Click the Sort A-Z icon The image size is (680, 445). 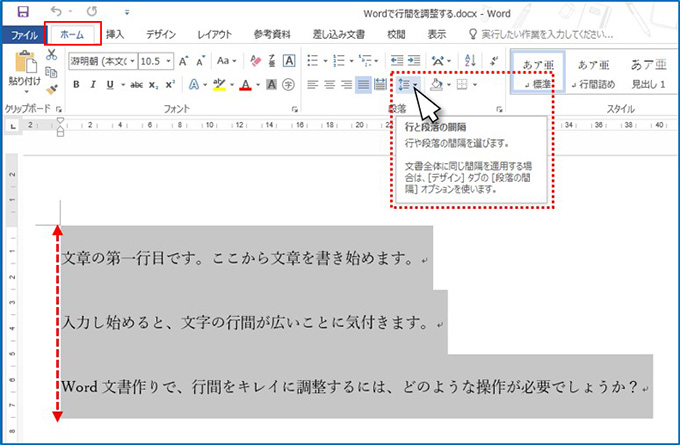tap(470, 61)
